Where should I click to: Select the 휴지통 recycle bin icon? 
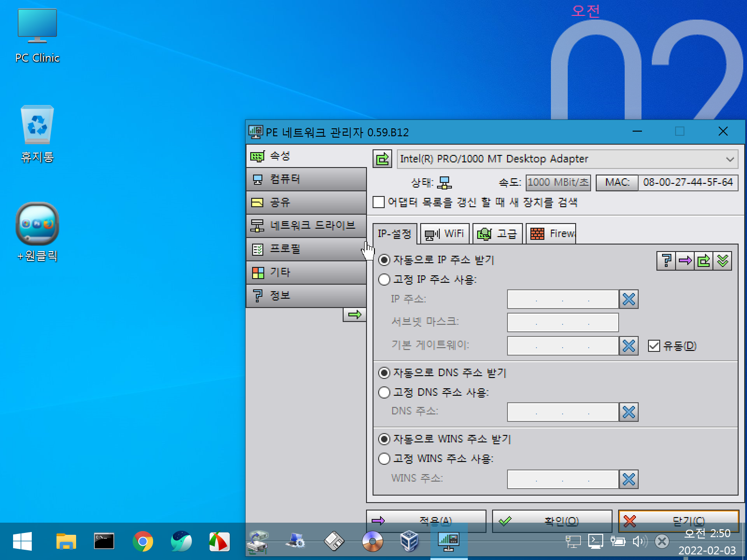pyautogui.click(x=37, y=134)
